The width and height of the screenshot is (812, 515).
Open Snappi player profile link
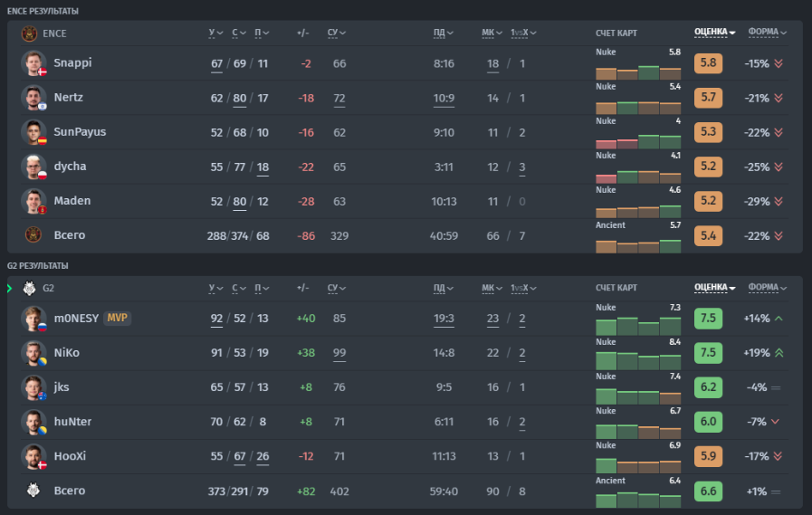(72, 62)
